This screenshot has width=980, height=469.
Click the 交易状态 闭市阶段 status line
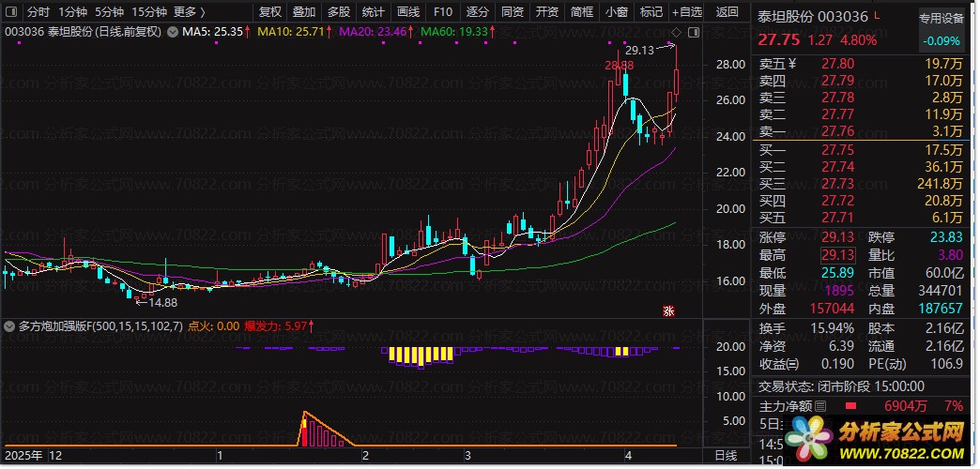pyautogui.click(x=842, y=387)
